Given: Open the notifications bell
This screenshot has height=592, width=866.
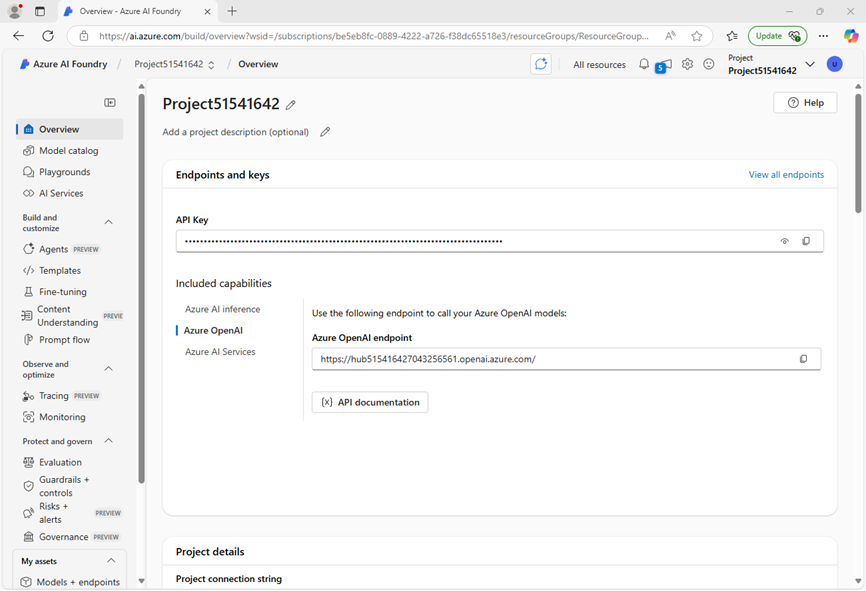Looking at the screenshot, I should pos(644,64).
